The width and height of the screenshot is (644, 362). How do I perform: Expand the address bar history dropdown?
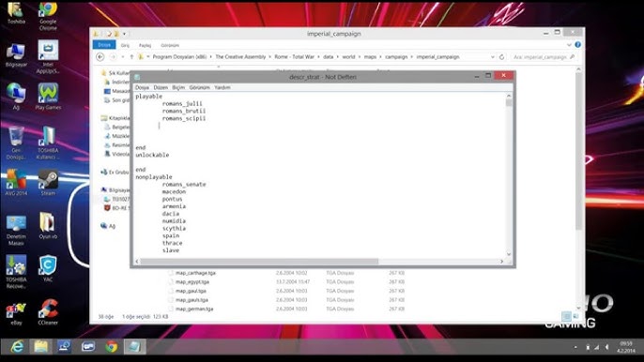493,57
